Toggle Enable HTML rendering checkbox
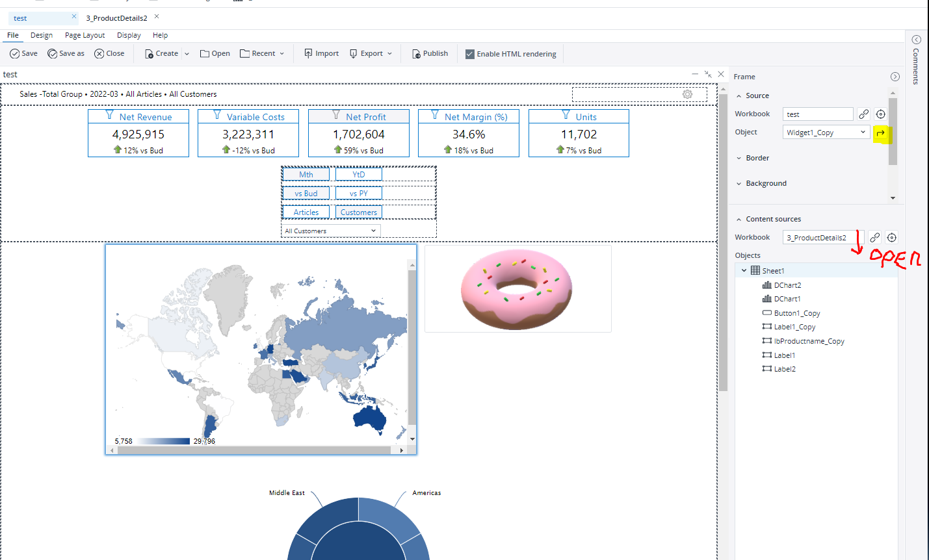 tap(470, 55)
